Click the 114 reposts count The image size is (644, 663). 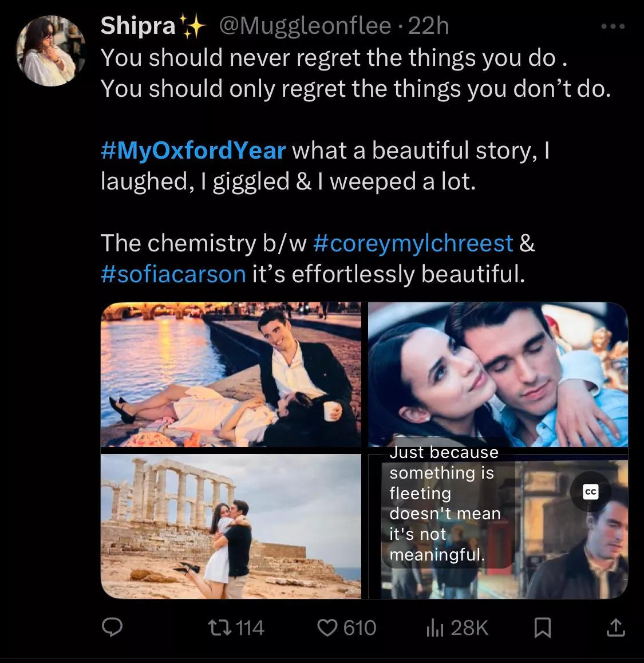pyautogui.click(x=250, y=628)
